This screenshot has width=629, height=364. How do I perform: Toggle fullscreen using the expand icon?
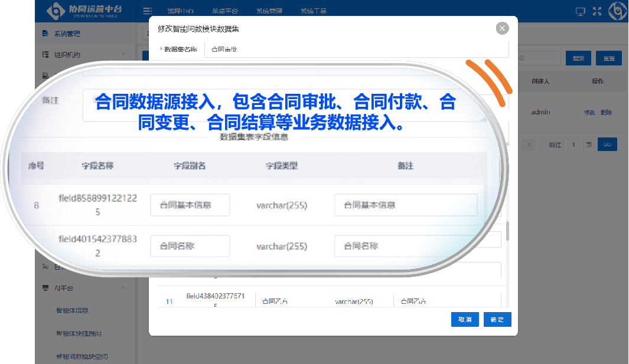tap(597, 11)
